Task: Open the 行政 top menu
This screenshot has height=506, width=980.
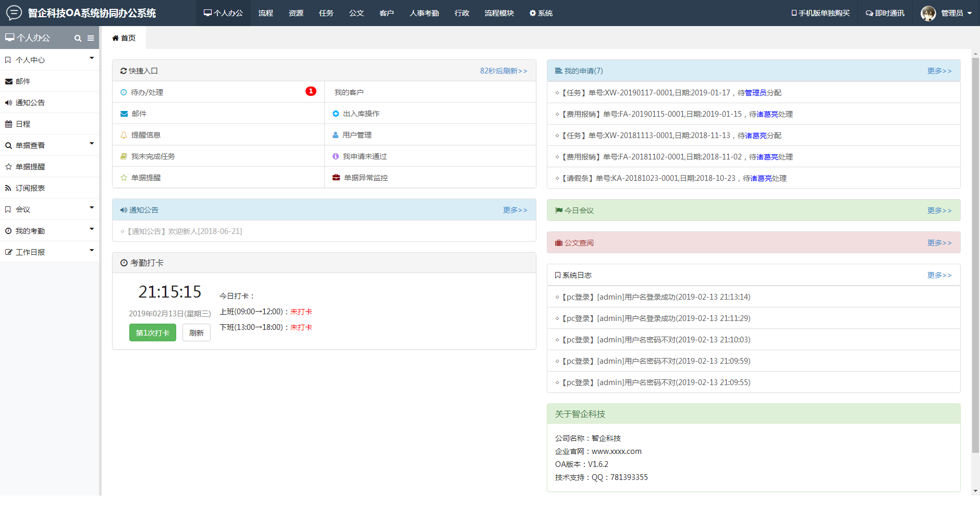Action: click(462, 13)
